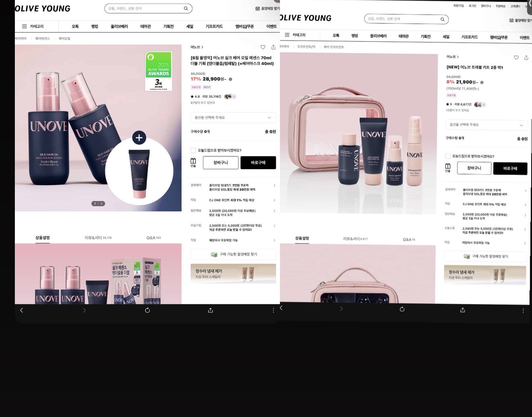Expand 결제혜택 row in left window
The image size is (532, 417).
click(x=233, y=187)
